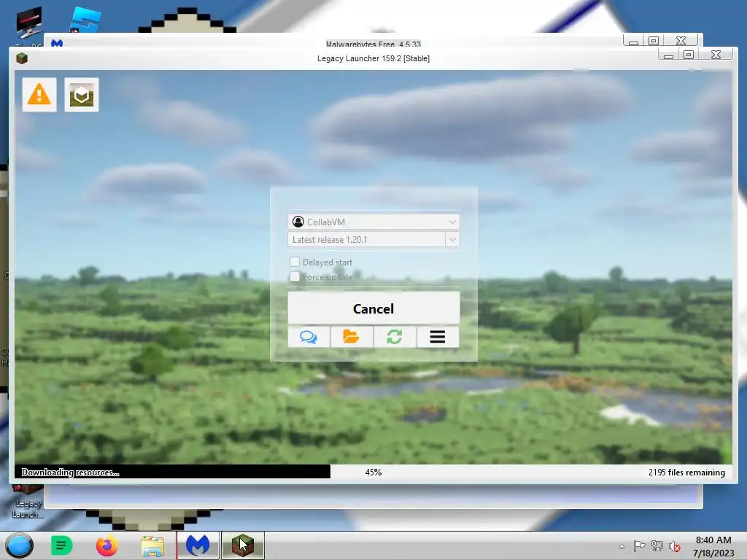Image resolution: width=747 pixels, height=560 pixels.
Task: Open the chat support speech bubble icon
Action: click(309, 337)
